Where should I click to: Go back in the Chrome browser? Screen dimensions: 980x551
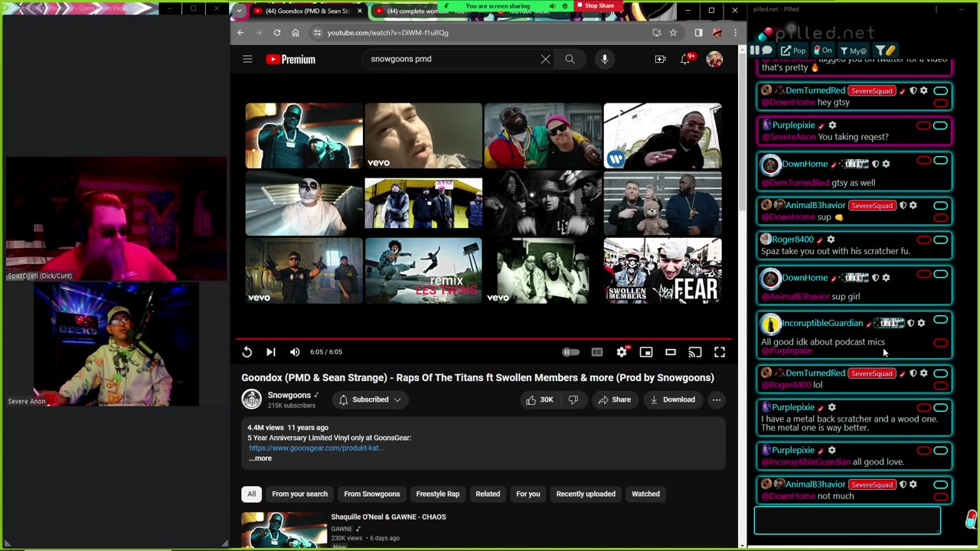coord(240,33)
